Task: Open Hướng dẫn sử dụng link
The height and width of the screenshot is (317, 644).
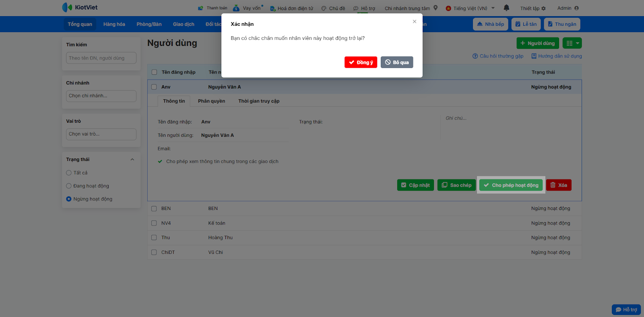Action: 557,56
